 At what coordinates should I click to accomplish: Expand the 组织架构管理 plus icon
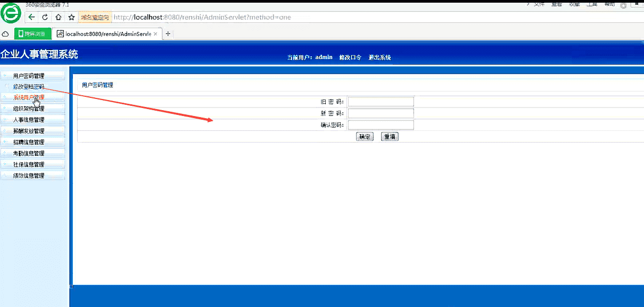pyautogui.click(x=5, y=109)
